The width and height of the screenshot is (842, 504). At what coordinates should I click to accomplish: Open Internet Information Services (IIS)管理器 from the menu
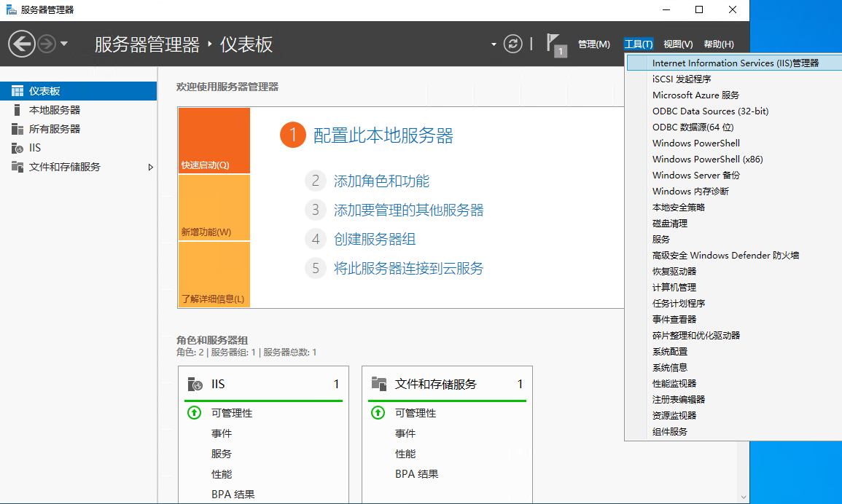pos(735,63)
